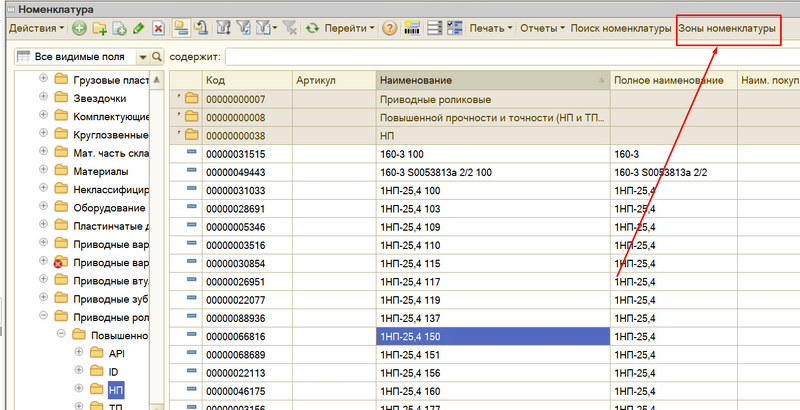Sort by the Код column header

(x=248, y=81)
